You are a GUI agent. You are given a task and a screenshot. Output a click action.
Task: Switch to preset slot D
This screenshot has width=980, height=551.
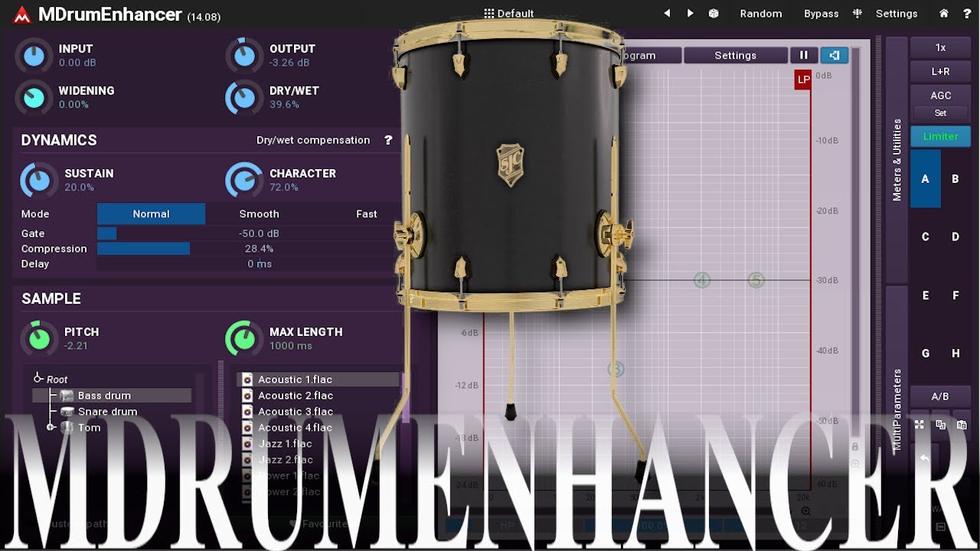pos(955,237)
